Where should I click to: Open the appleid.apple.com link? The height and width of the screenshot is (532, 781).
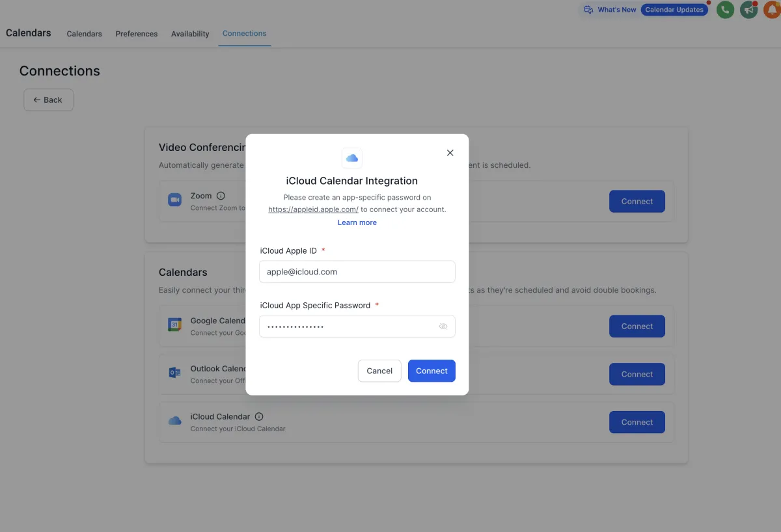(313, 209)
